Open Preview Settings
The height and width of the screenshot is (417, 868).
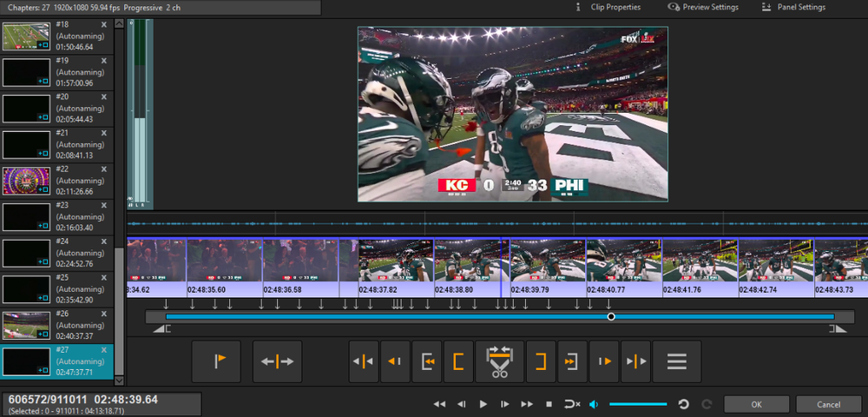click(x=703, y=7)
